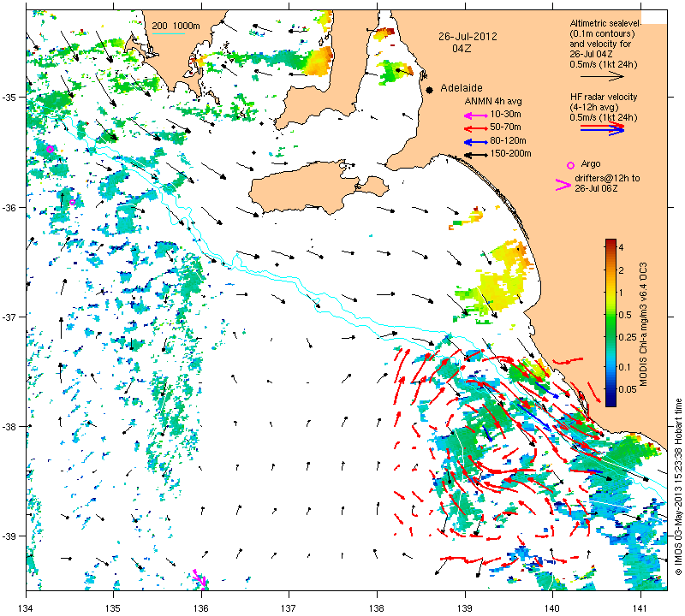Click the 'Altimetric sealevel' legend heading
685x616 pixels.
point(605,23)
